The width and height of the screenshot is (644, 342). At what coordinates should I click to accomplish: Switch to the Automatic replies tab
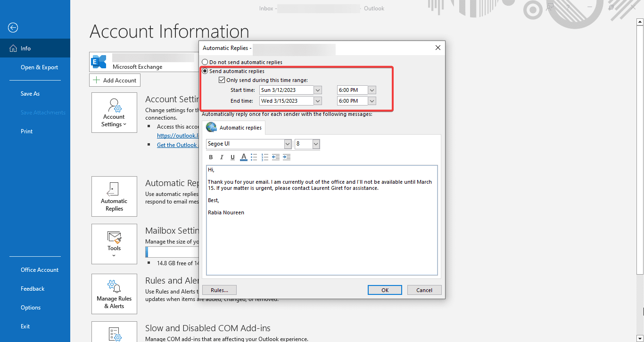pos(234,127)
